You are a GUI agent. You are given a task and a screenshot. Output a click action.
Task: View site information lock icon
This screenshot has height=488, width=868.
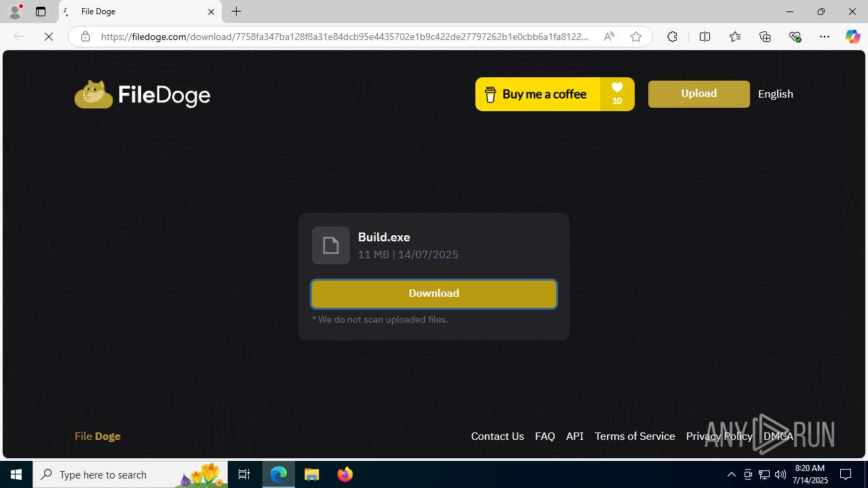coord(85,37)
